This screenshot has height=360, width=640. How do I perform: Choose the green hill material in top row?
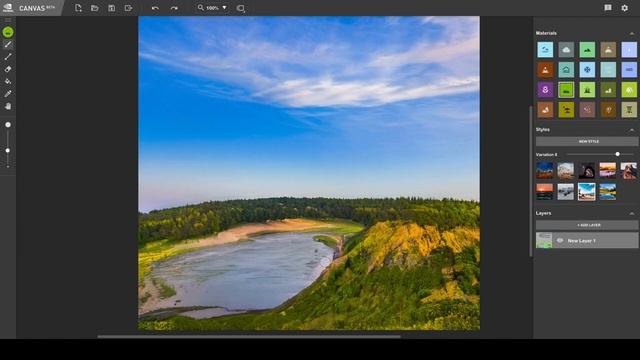587,50
